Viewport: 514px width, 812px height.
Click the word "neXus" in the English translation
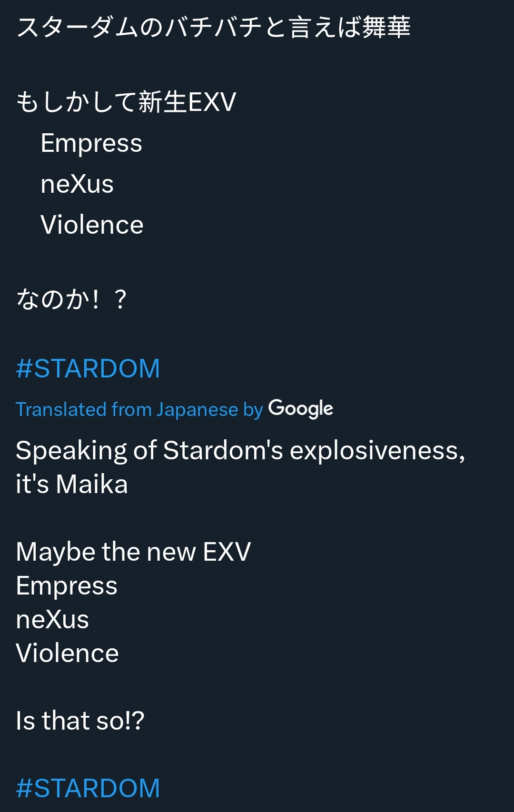click(x=52, y=619)
